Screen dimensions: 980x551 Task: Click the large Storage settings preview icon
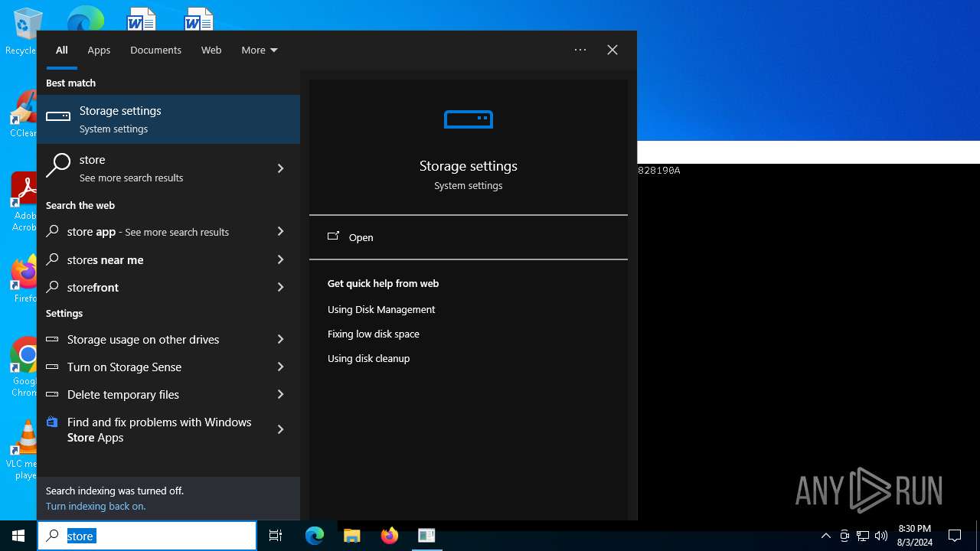click(469, 119)
